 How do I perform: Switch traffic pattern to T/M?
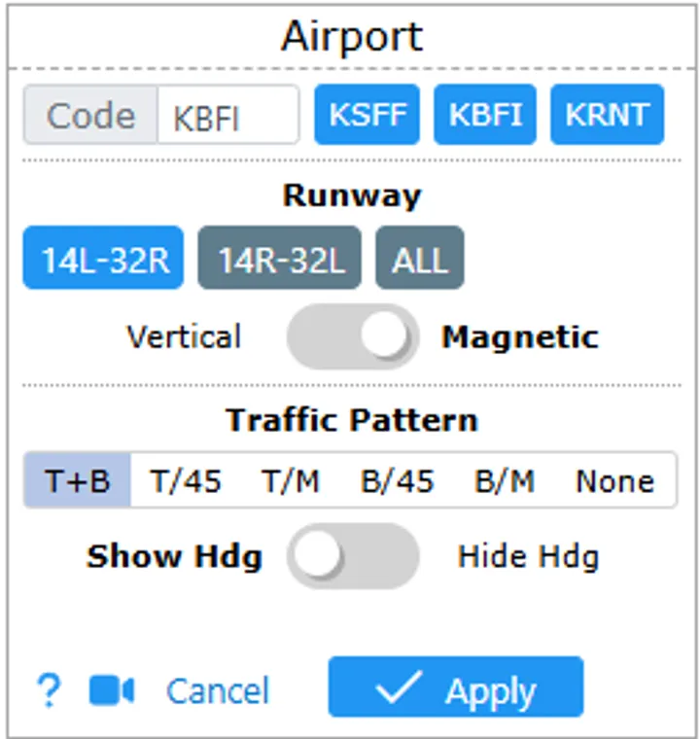[291, 480]
